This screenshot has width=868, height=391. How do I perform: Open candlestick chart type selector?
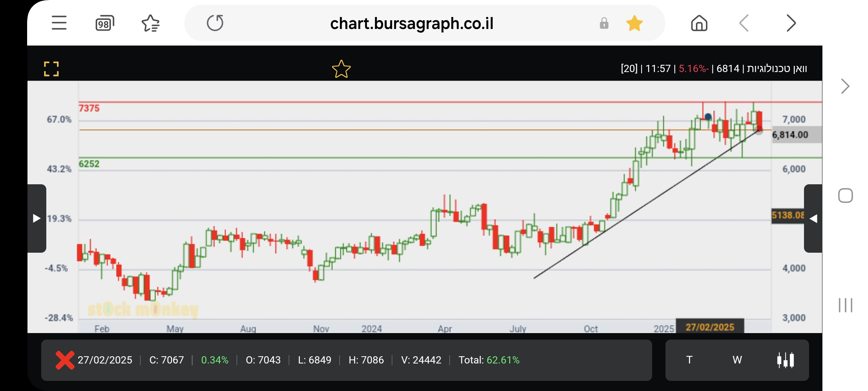pos(786,360)
